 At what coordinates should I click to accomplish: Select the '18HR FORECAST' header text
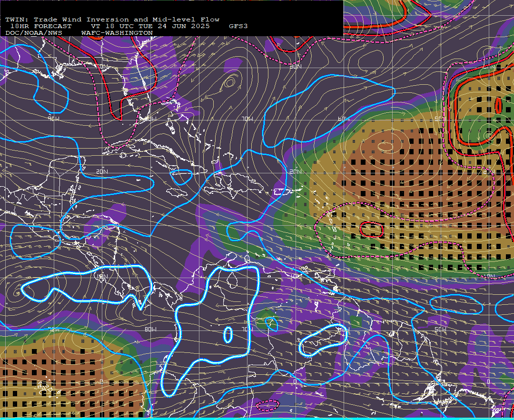(40, 26)
